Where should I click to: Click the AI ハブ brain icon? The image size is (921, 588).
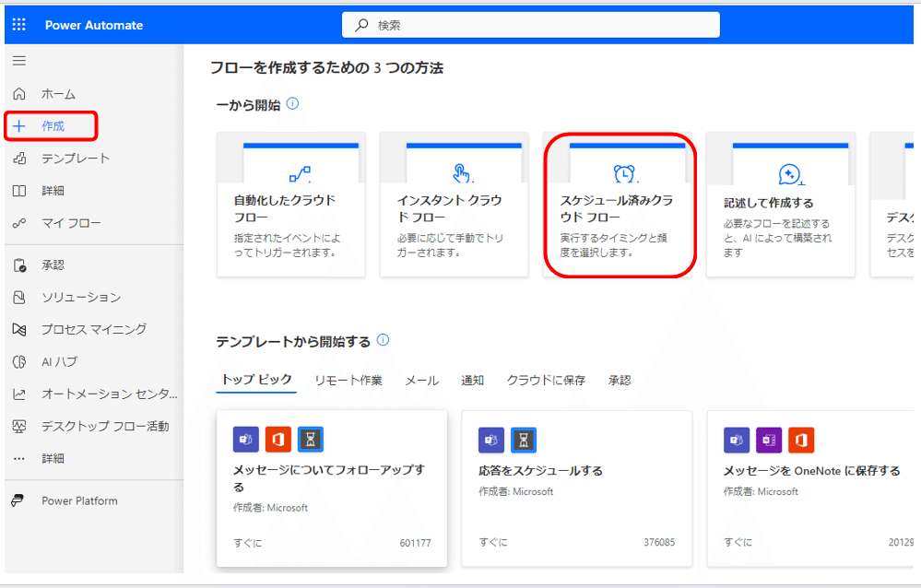(19, 361)
